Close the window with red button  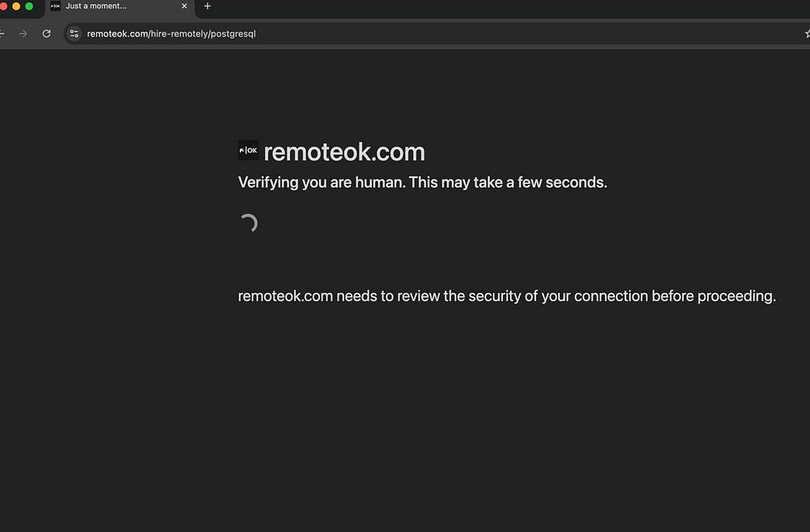point(3,6)
